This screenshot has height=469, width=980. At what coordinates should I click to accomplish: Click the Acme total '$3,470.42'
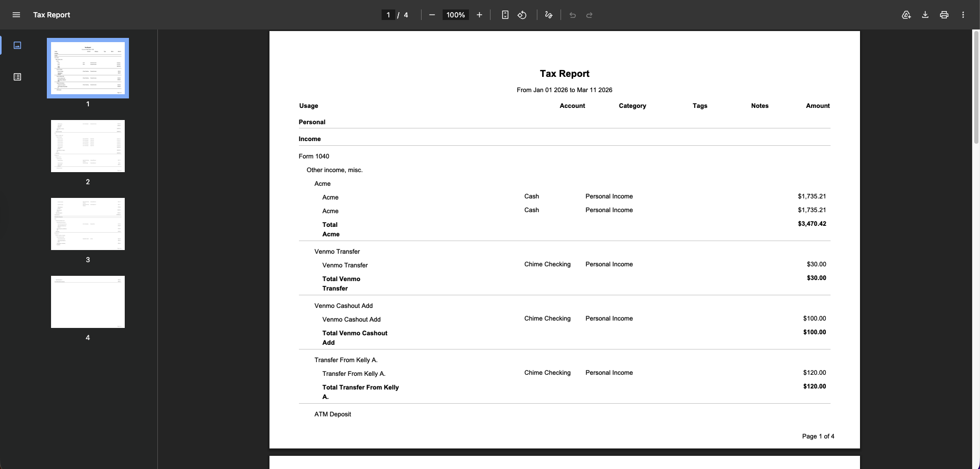[x=812, y=224]
